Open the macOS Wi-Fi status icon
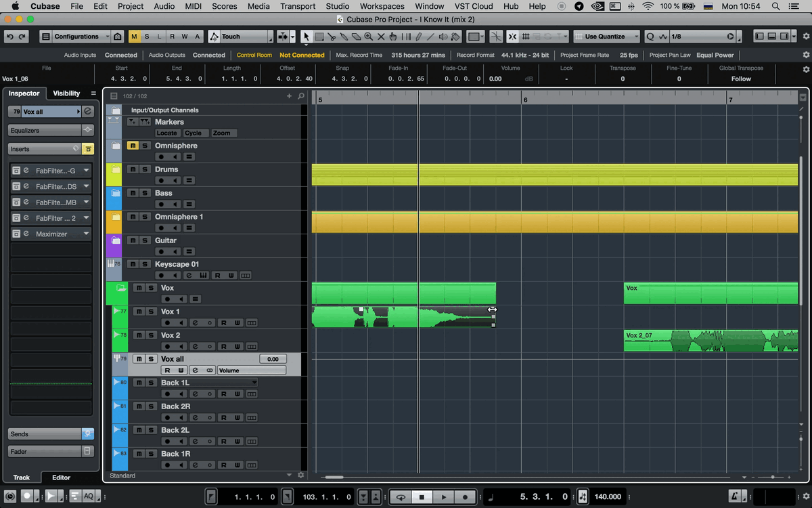 [x=648, y=6]
